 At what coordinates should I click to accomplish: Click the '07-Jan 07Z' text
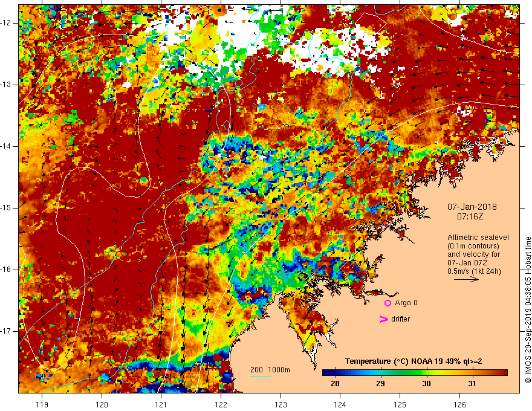467,263
